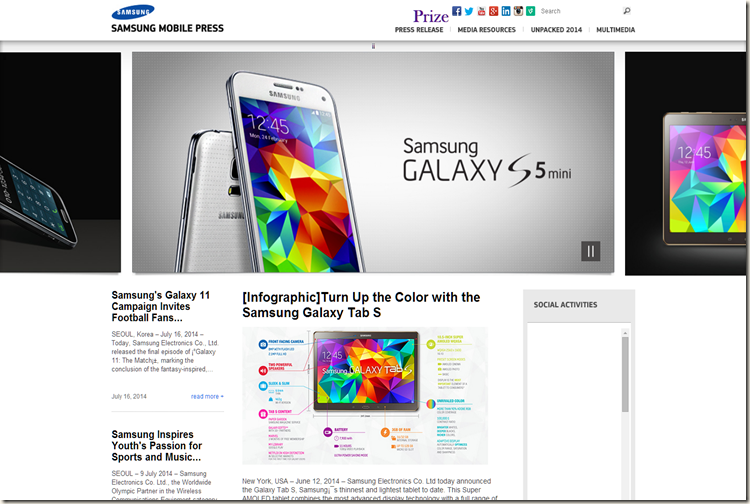Screen dimensions: 750x504
Task: Open the Galaxy Tab S infographic image
Action: [365, 395]
